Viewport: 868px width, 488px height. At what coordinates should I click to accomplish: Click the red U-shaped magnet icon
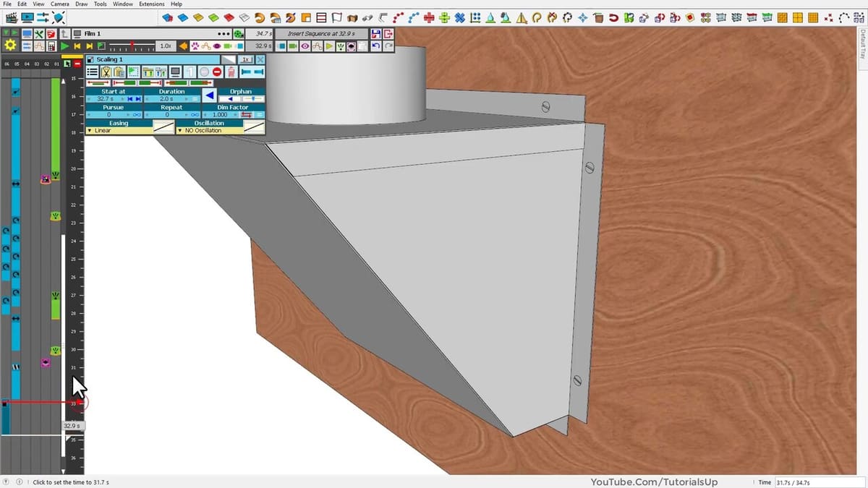click(x=613, y=17)
